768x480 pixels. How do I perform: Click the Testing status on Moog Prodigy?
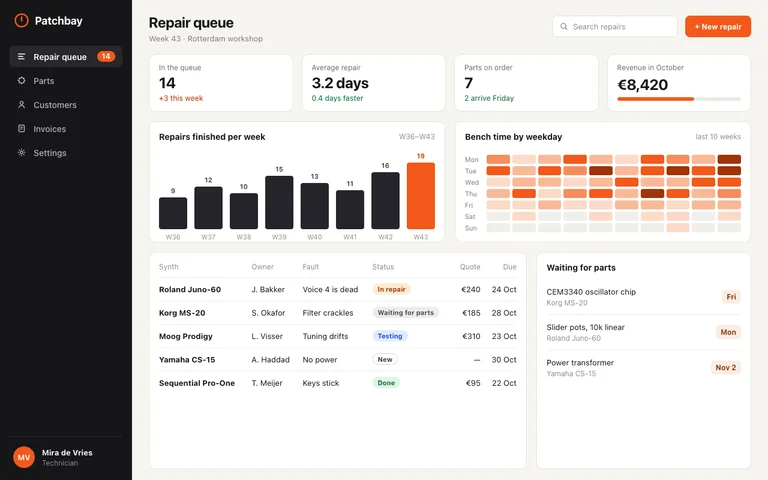[390, 336]
